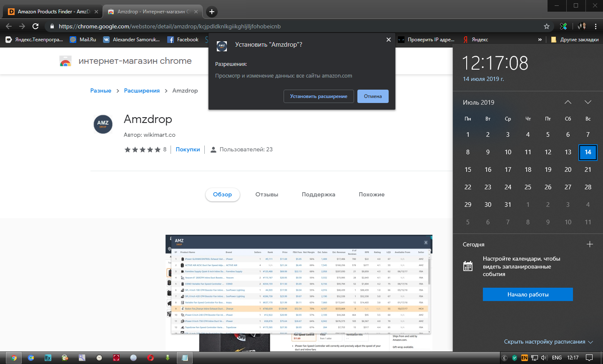Screen dimensions: 603x364
Task: Select July 25 in the calendar
Action: (528, 187)
